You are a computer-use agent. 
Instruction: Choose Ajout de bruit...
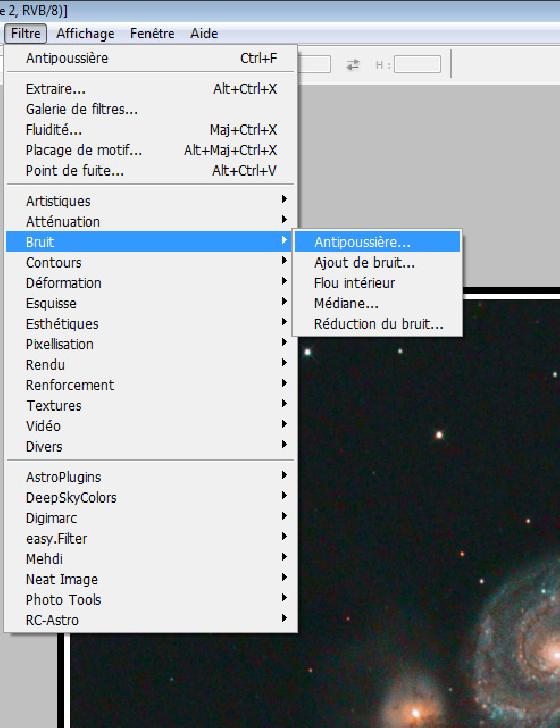[378, 262]
